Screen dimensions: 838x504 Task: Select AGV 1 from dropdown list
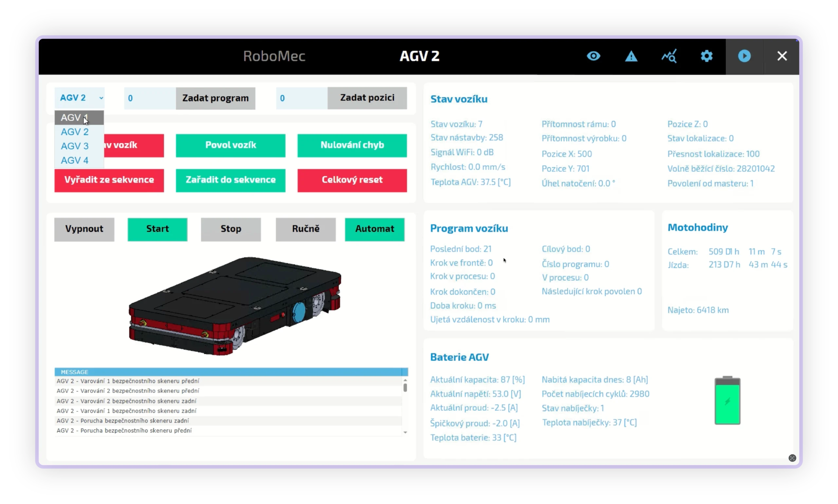[75, 117]
